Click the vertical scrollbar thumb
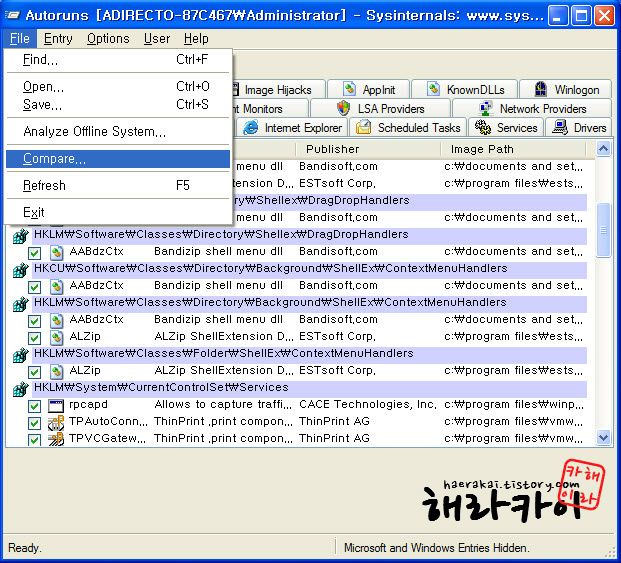 click(603, 230)
